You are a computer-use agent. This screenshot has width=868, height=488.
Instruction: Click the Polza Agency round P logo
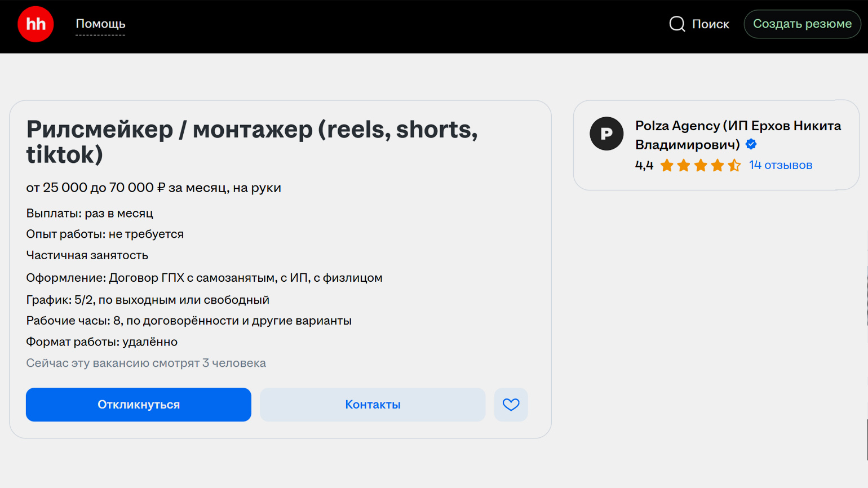coord(606,134)
